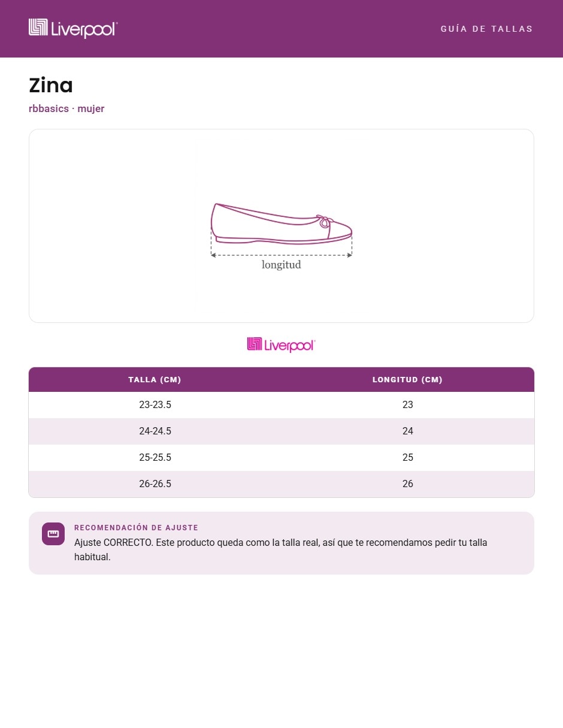Click the ballet flat shoe illustration
The width and height of the screenshot is (563, 728).
(x=281, y=223)
